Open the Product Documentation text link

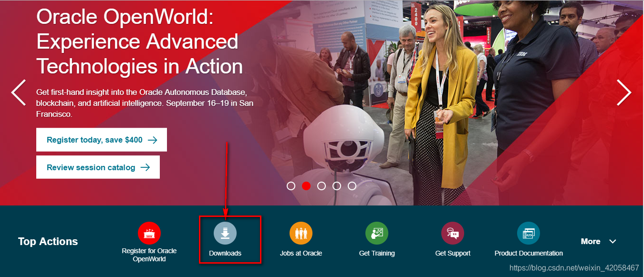(529, 253)
